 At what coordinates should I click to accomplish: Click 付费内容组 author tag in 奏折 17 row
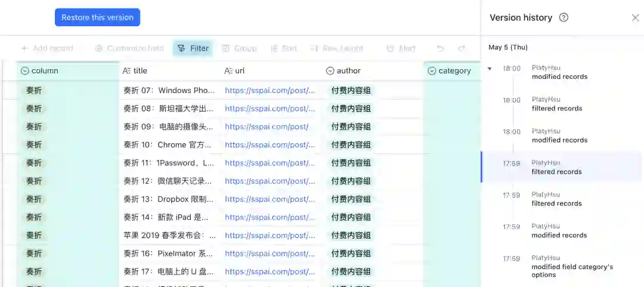pyautogui.click(x=351, y=271)
